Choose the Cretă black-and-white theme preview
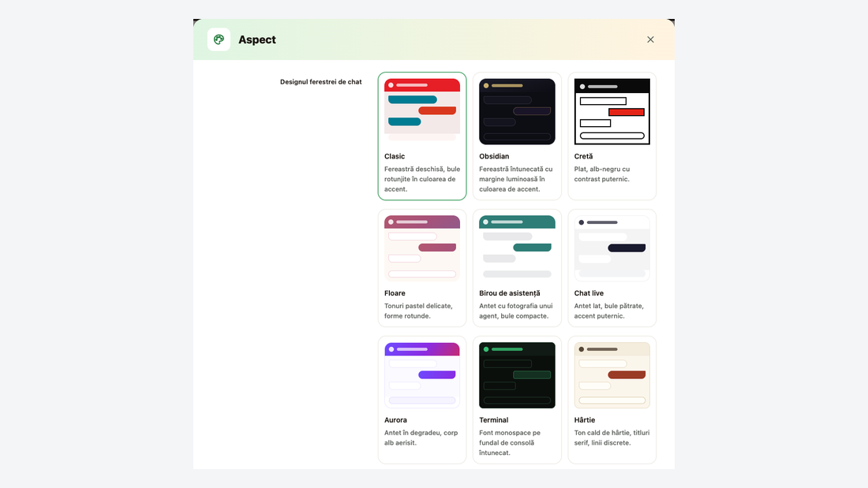 point(612,111)
